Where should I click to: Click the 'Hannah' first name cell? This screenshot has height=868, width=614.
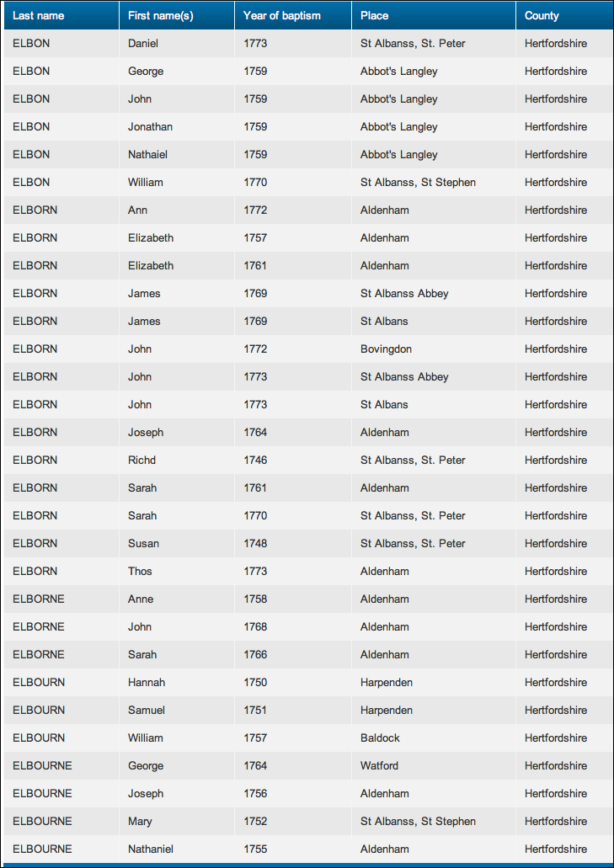pyautogui.click(x=147, y=683)
